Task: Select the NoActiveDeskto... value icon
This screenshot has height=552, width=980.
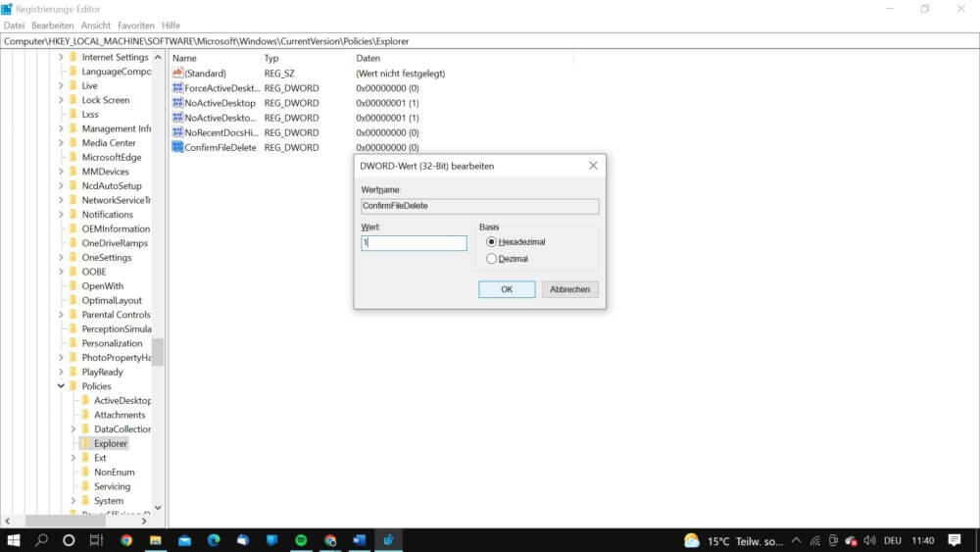Action: tap(177, 118)
